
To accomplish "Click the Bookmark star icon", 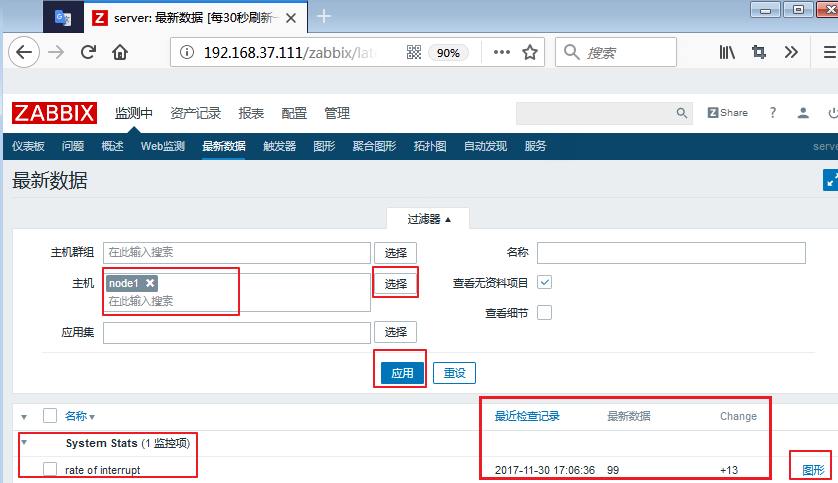I will pos(530,52).
